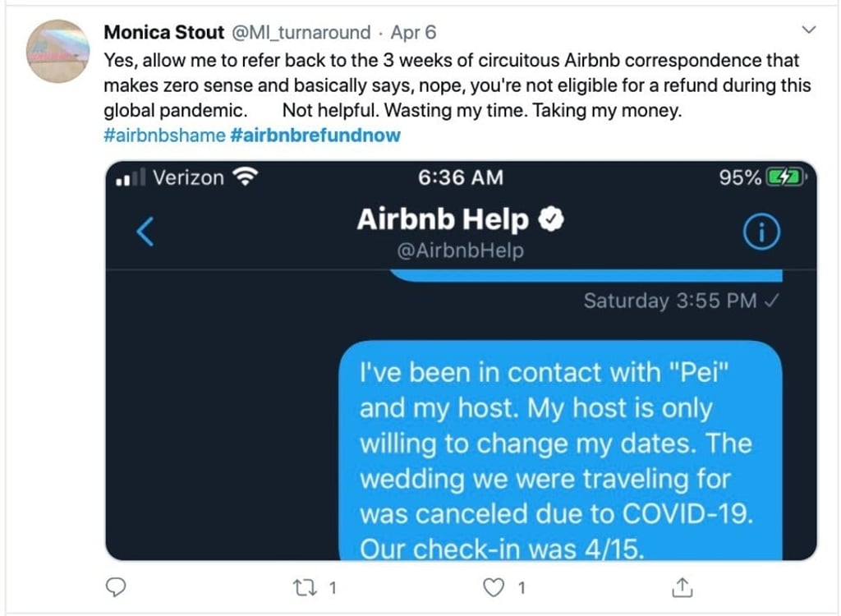Click the back arrow in the DM screenshot
Viewport: 841px width, 616px height.
tap(145, 232)
